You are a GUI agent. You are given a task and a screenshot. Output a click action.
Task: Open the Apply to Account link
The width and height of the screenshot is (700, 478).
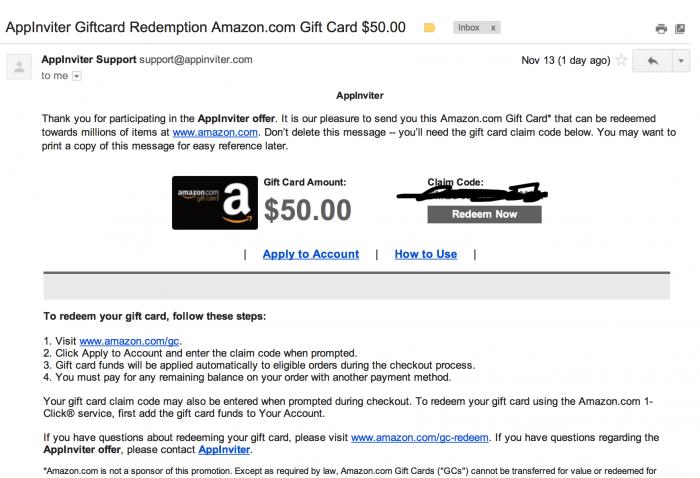tap(310, 254)
